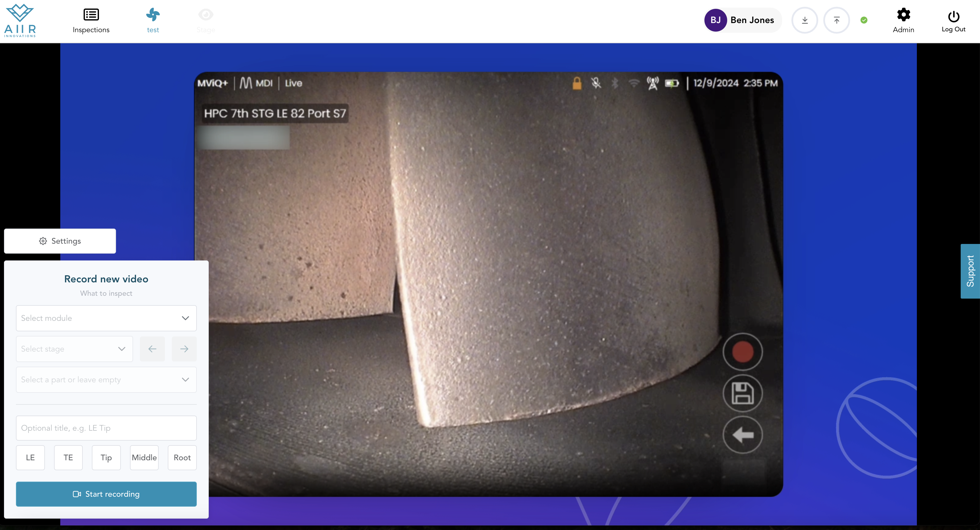This screenshot has width=980, height=530.
Task: Open Admin gear settings
Action: pos(903,20)
